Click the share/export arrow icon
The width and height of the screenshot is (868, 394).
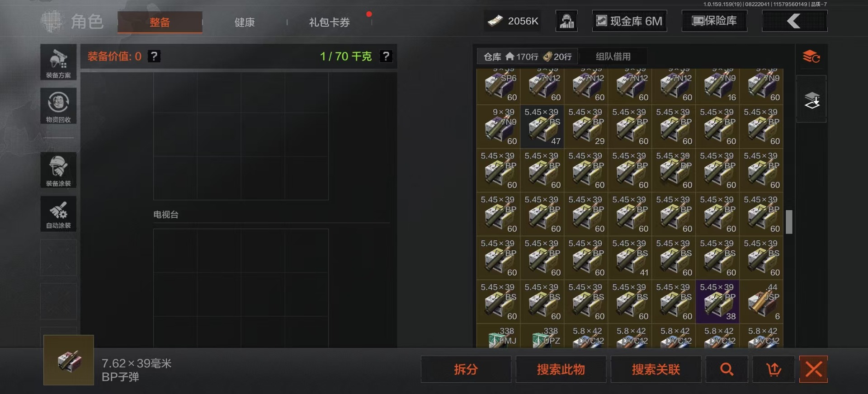(x=774, y=370)
